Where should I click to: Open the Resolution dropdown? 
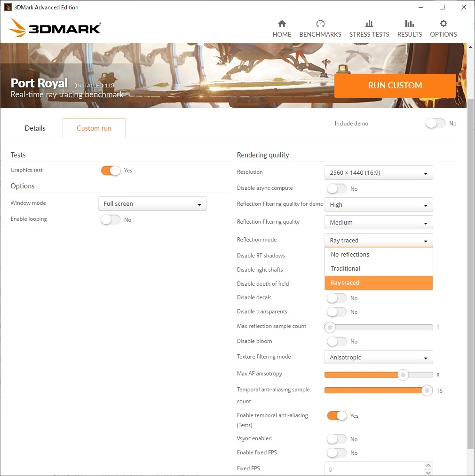[379, 172]
